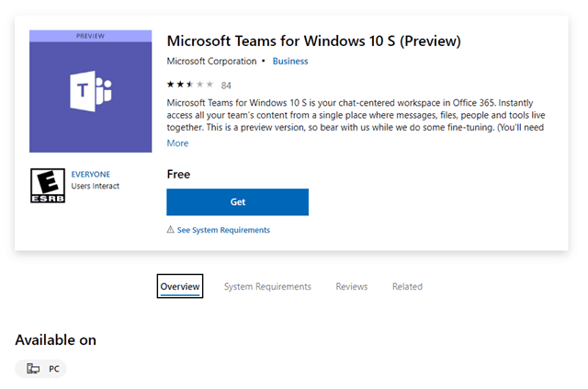Click the PREVIEW banner on app tile
588x389 pixels.
tap(90, 36)
